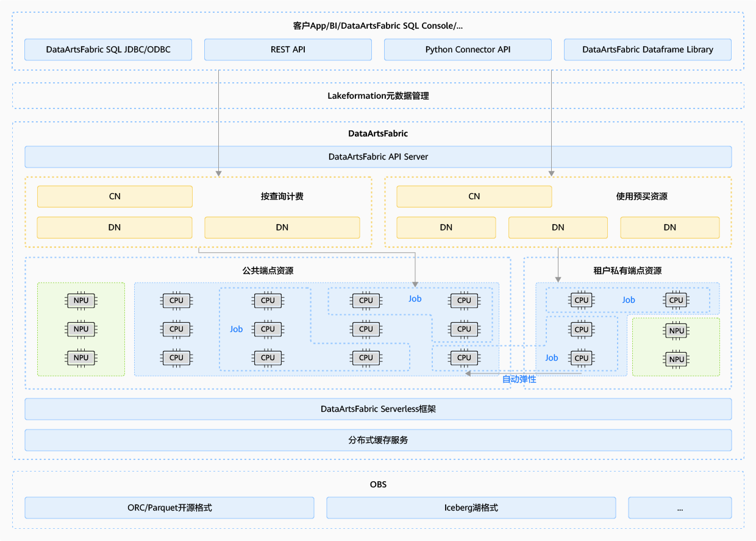This screenshot has width=756, height=541.
Task: Select the Python Connector API box
Action: click(468, 50)
